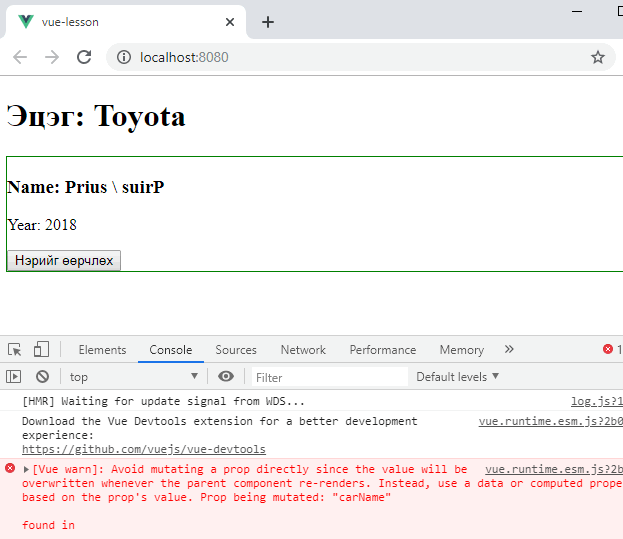Expand the Vue warn error message
This screenshot has width=623, height=539.
point(26,469)
